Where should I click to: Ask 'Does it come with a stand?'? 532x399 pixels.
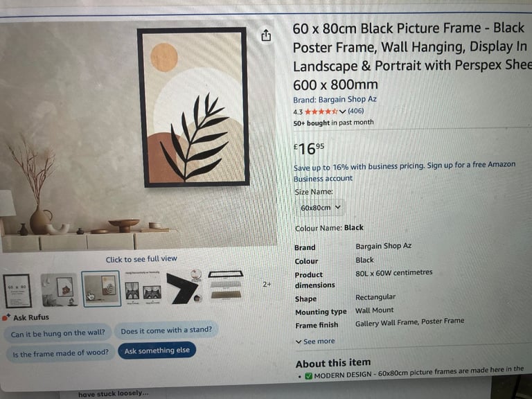tap(166, 330)
